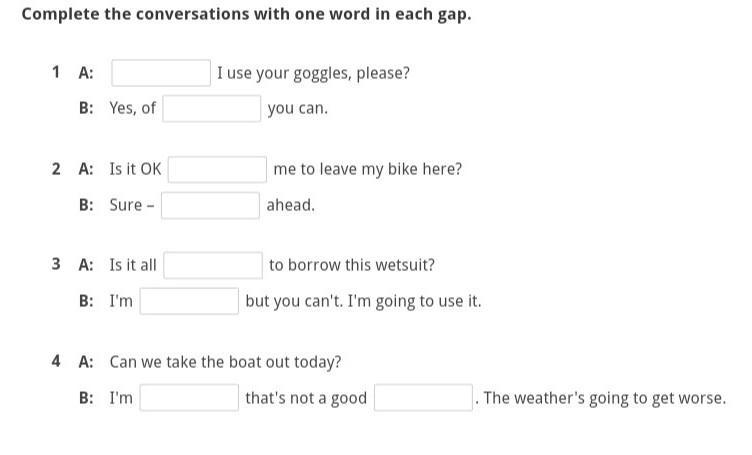Click the text 'I use your goggles, please?'

click(313, 73)
